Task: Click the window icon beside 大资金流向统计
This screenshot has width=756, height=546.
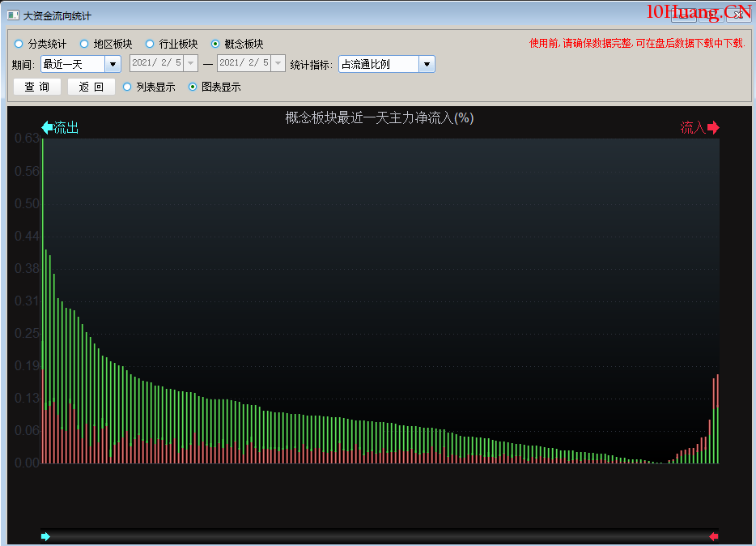Action: click(13, 15)
